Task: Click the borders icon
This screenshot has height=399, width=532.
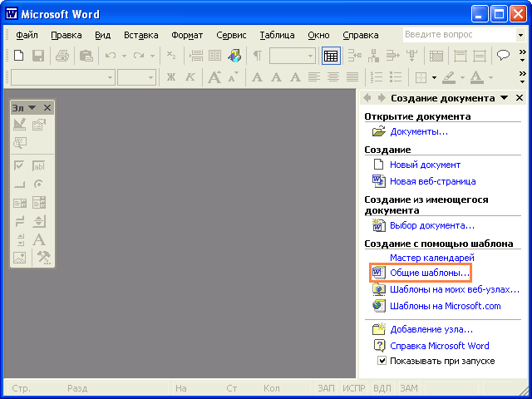Action: (x=421, y=77)
